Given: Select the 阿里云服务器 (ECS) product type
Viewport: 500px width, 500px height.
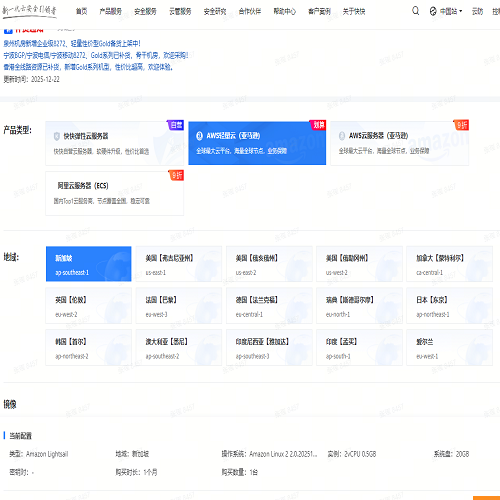Looking at the screenshot, I should point(114,193).
